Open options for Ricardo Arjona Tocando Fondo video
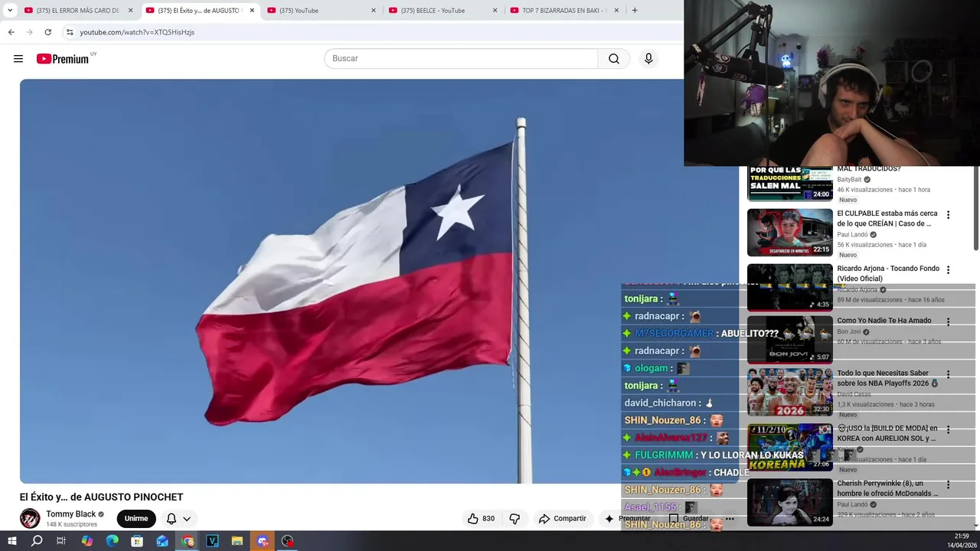 [948, 270]
